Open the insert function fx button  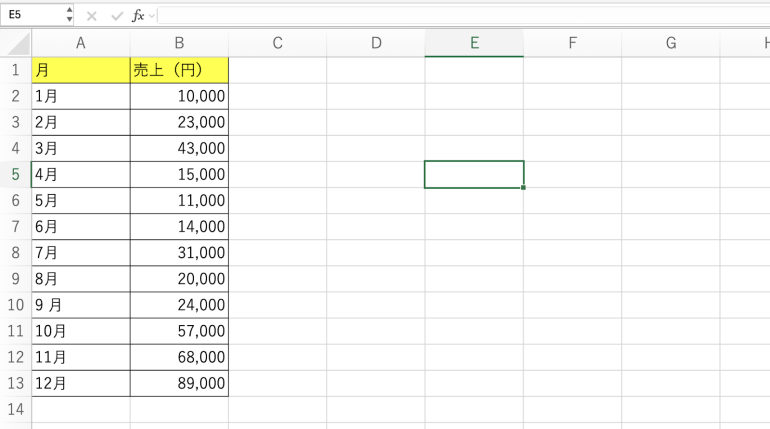[138, 16]
